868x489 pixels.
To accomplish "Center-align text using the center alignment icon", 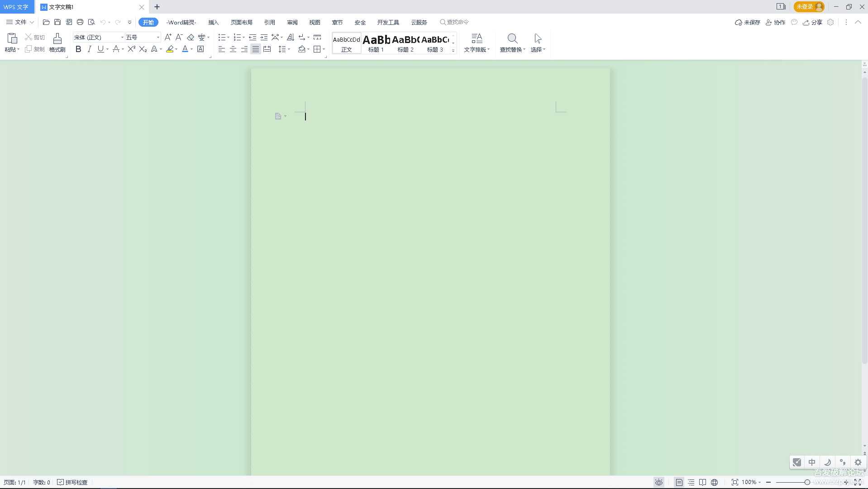I will click(x=233, y=49).
